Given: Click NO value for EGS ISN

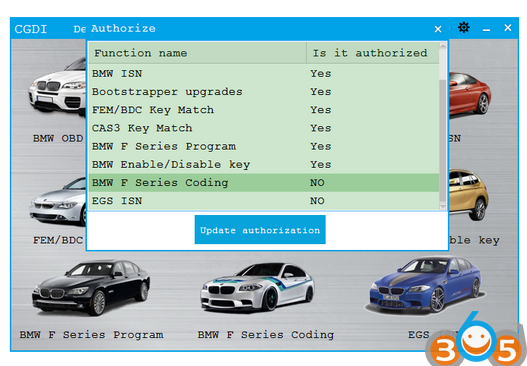Looking at the screenshot, I should (317, 201).
